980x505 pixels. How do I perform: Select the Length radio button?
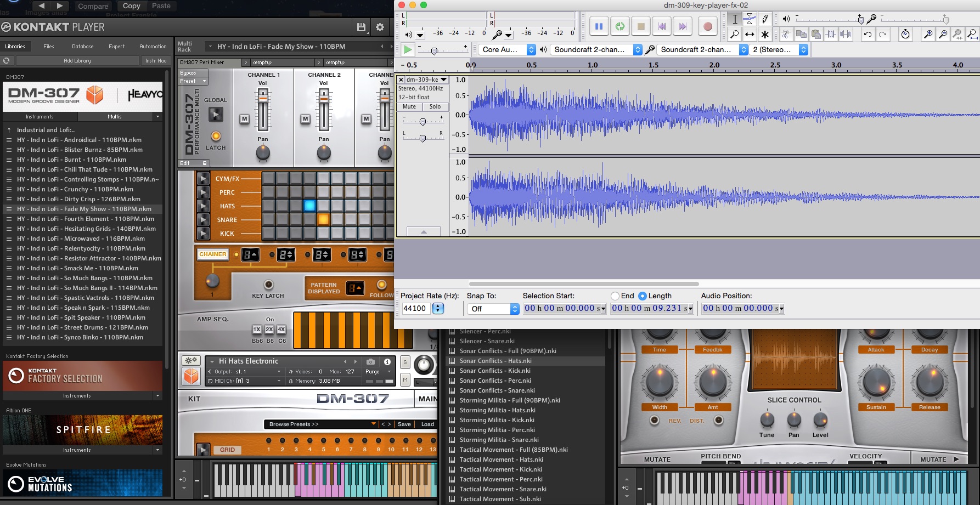[x=643, y=296]
